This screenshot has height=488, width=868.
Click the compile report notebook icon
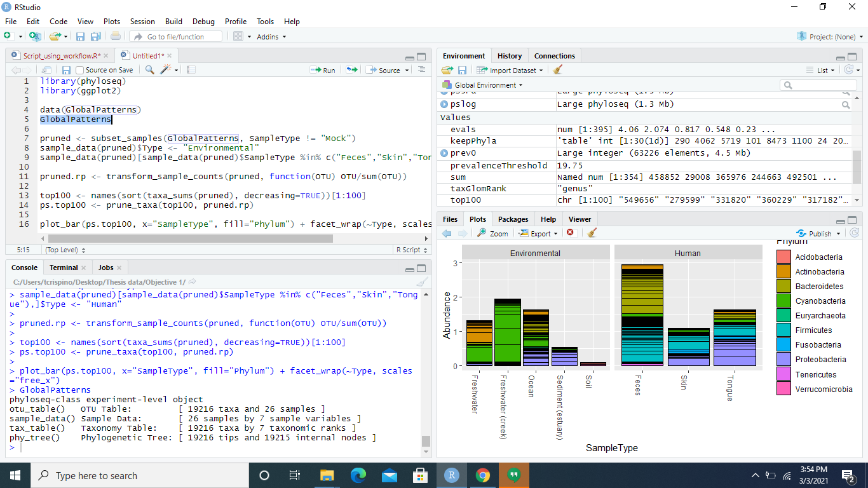[191, 69]
